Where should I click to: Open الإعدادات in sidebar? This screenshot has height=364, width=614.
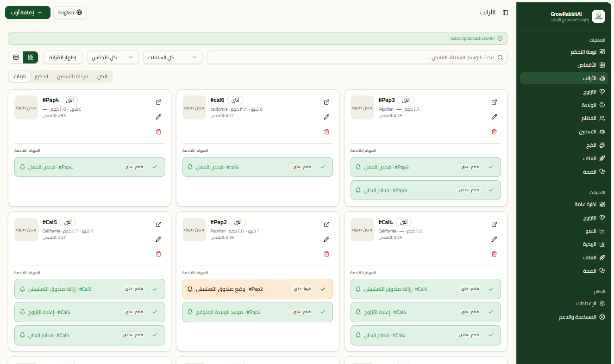(564, 304)
